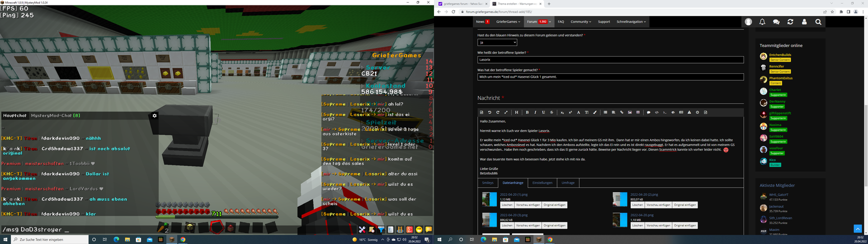Pick text color with brush icon
Image resolution: width=868 pixels, height=244 pixels.
pyautogui.click(x=594, y=112)
